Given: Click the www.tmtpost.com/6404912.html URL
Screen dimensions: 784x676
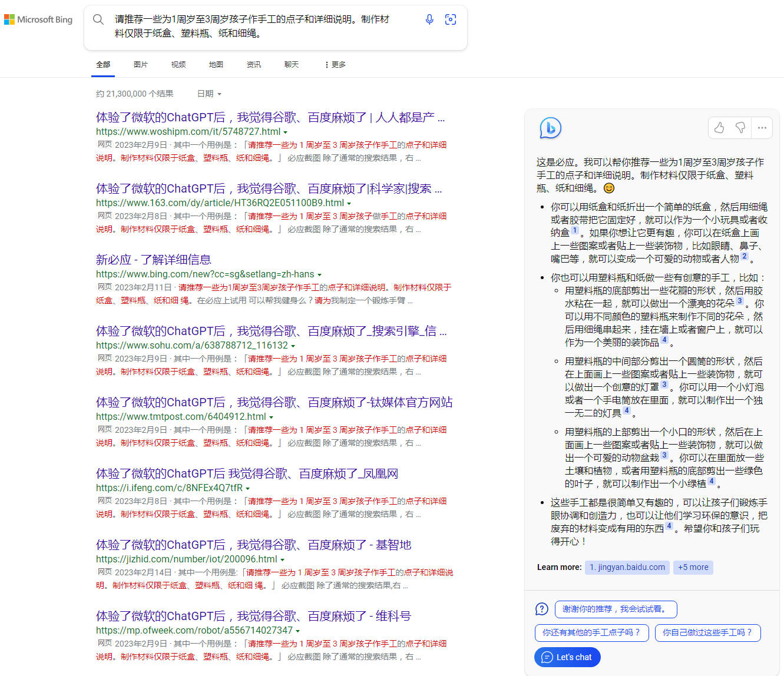Looking at the screenshot, I should [x=181, y=417].
